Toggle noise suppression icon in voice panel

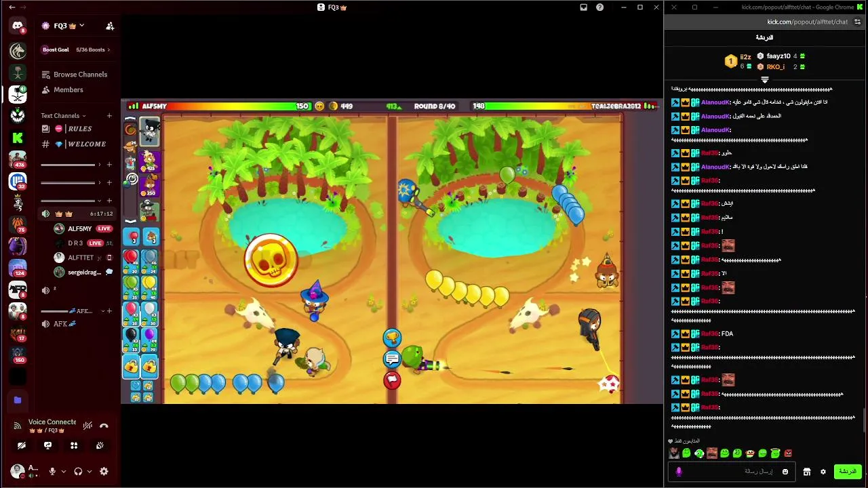point(87,426)
